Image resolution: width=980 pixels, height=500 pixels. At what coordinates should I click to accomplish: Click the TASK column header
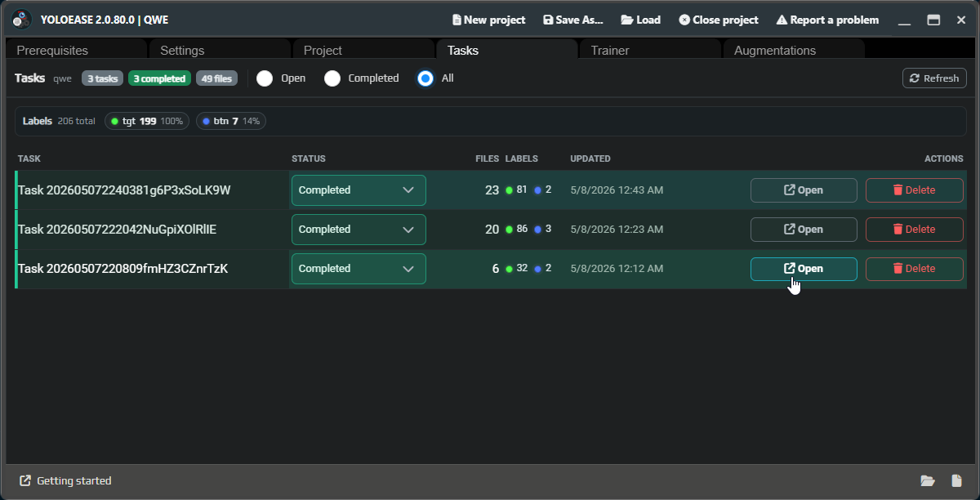(29, 158)
